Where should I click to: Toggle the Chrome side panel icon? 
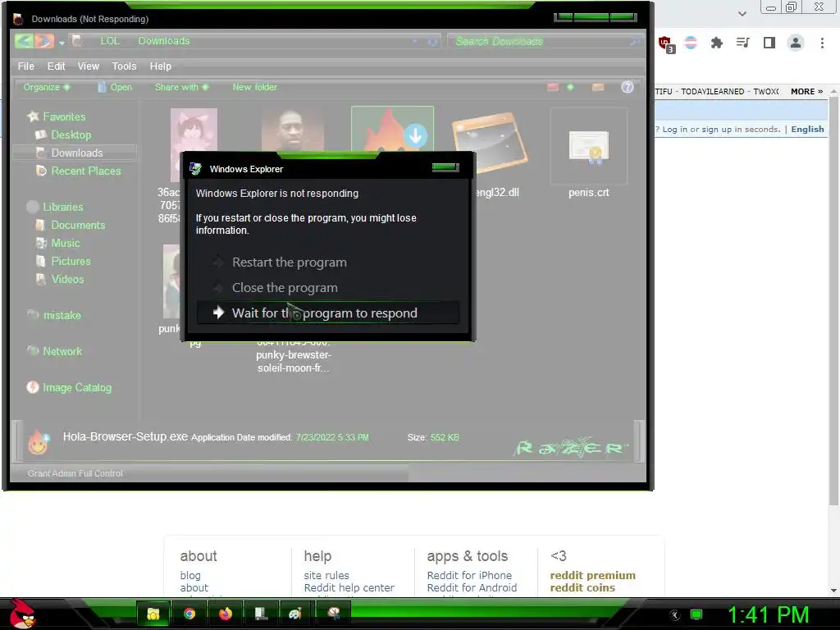coord(769,43)
